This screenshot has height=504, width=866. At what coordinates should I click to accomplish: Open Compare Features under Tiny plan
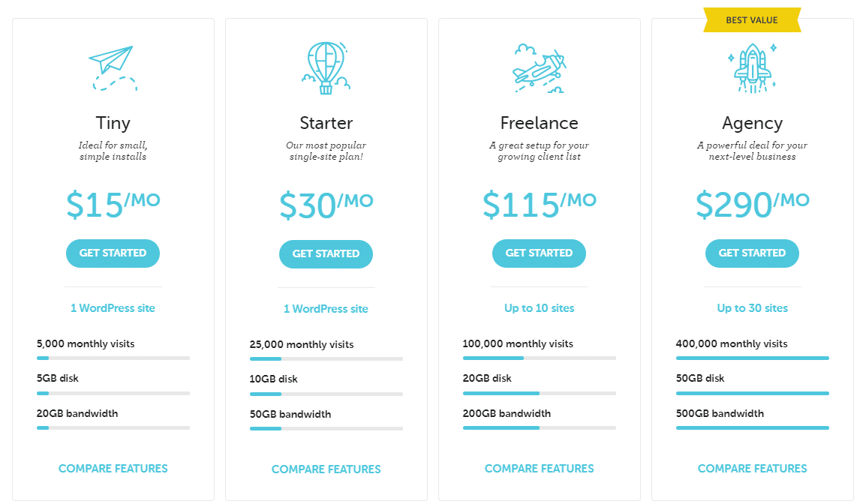113,469
